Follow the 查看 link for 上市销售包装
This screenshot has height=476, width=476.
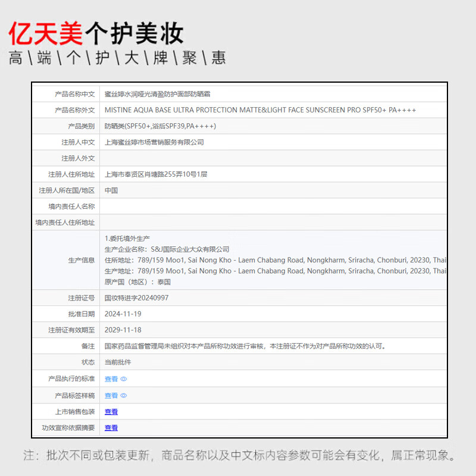[111, 412]
